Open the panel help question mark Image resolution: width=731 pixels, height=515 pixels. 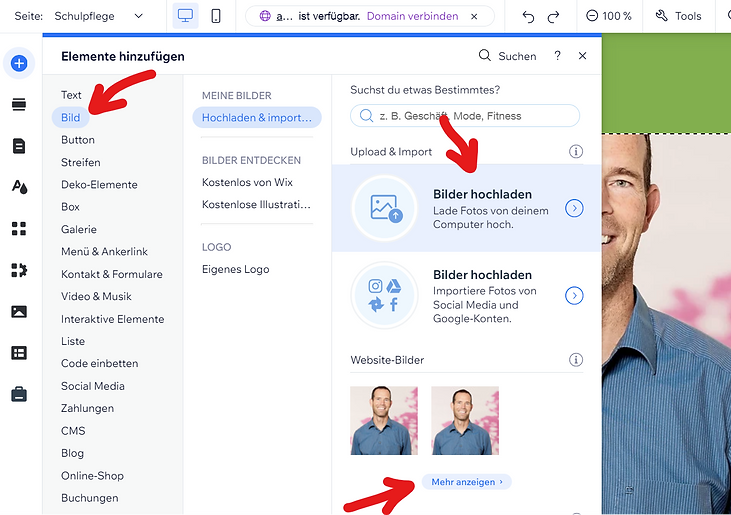pos(557,56)
